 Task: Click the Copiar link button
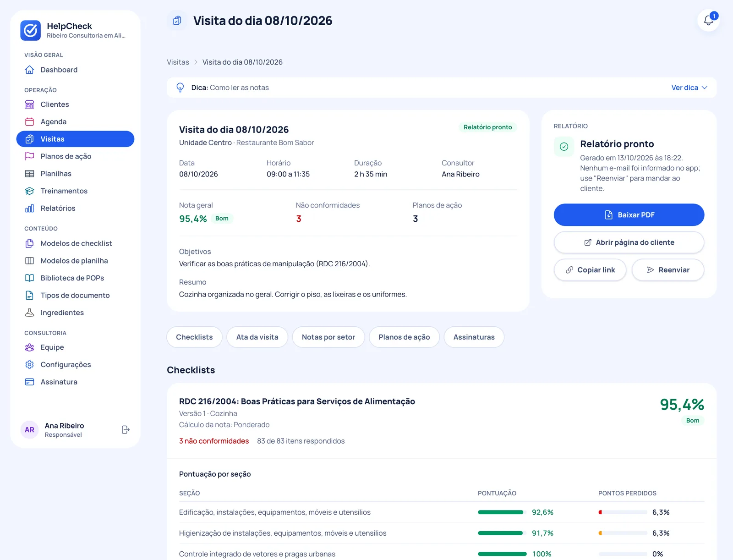[590, 270]
